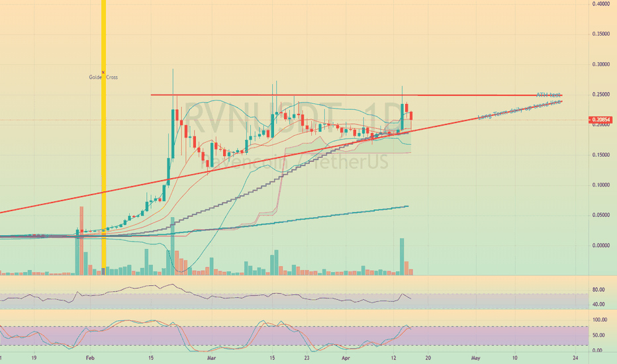Image resolution: width=617 pixels, height=364 pixels.
Task: Click the 24 date label on time axis
Action: click(x=575, y=358)
